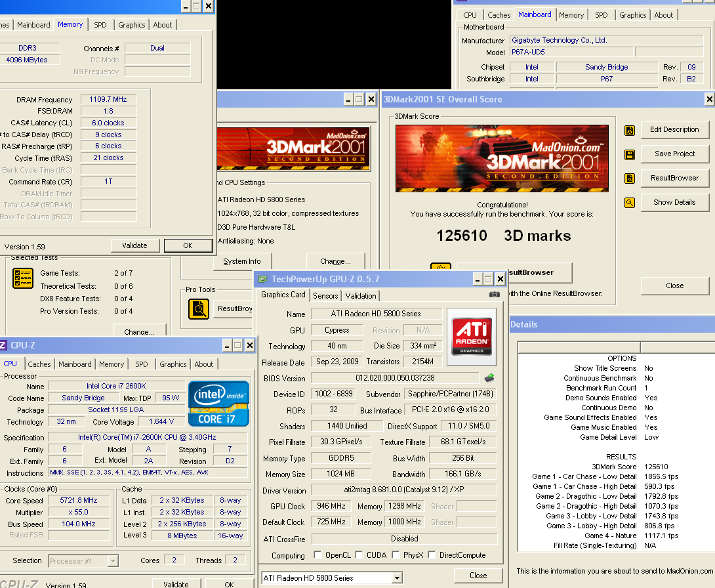Enable the CUDA checkbox in GPU-Z

359,555
